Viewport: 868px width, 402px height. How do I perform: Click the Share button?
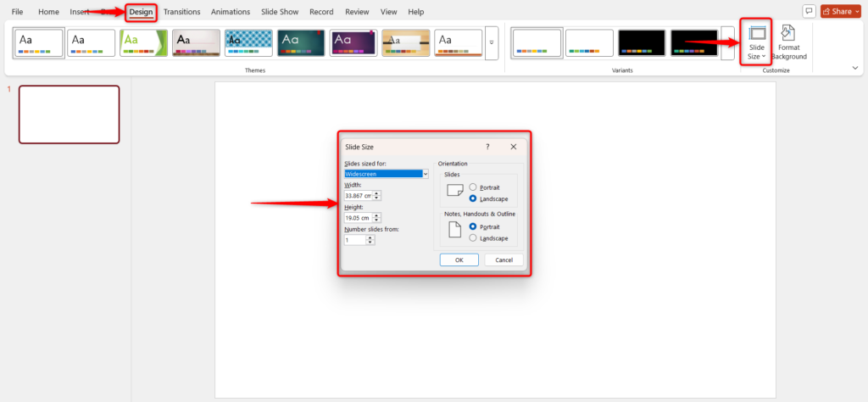840,11
